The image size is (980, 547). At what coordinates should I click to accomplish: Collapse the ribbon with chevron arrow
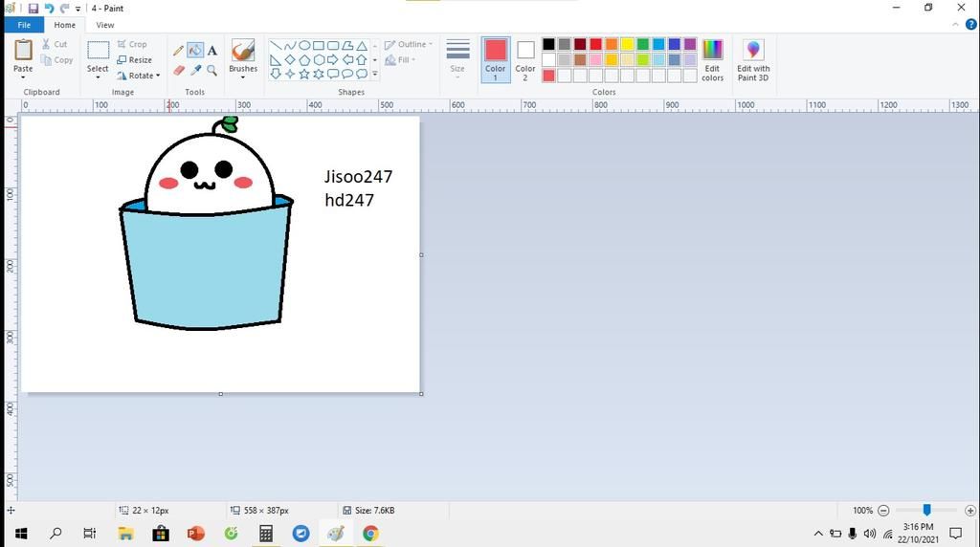point(955,24)
